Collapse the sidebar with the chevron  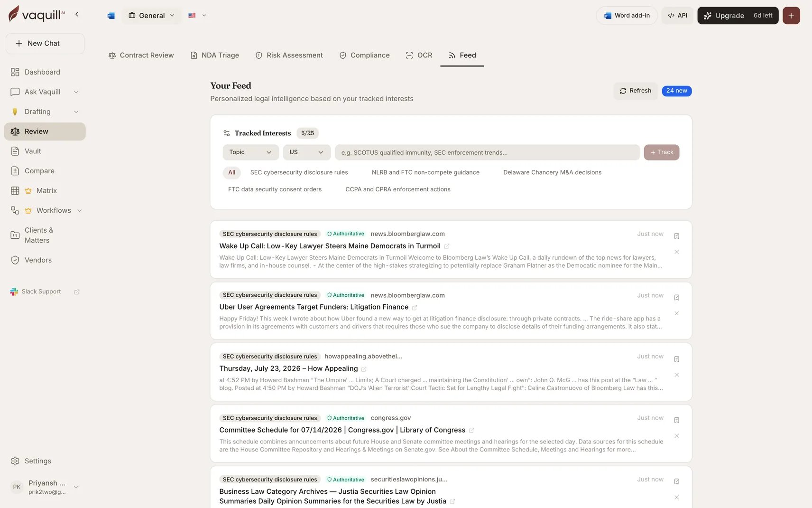click(77, 14)
